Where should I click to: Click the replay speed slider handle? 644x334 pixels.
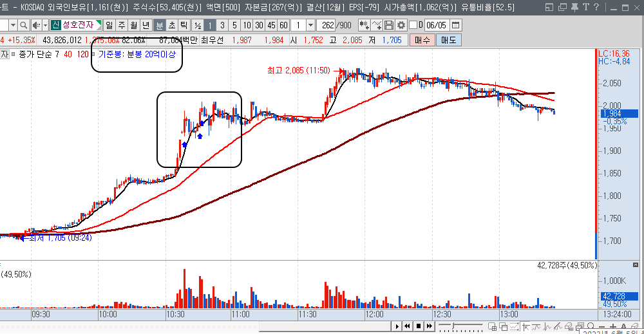(453, 326)
